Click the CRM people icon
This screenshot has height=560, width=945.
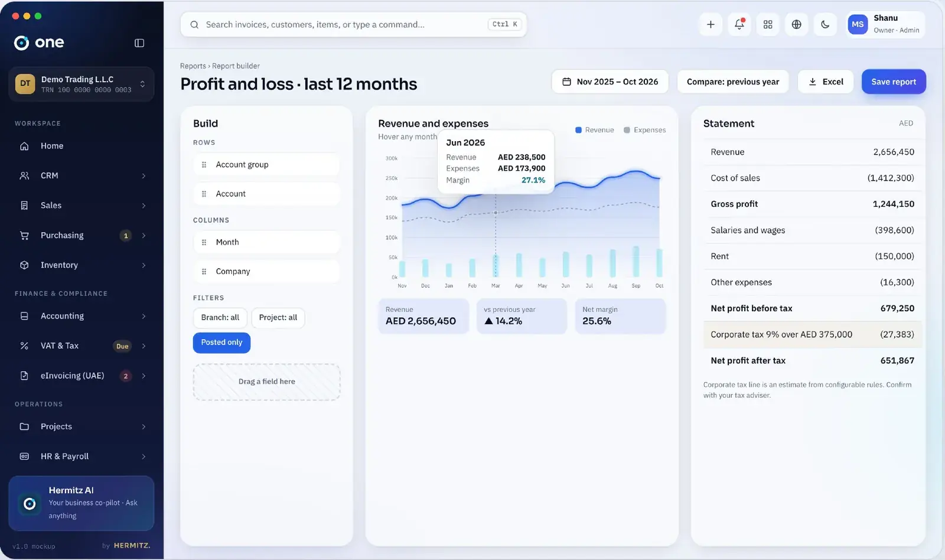click(x=24, y=175)
